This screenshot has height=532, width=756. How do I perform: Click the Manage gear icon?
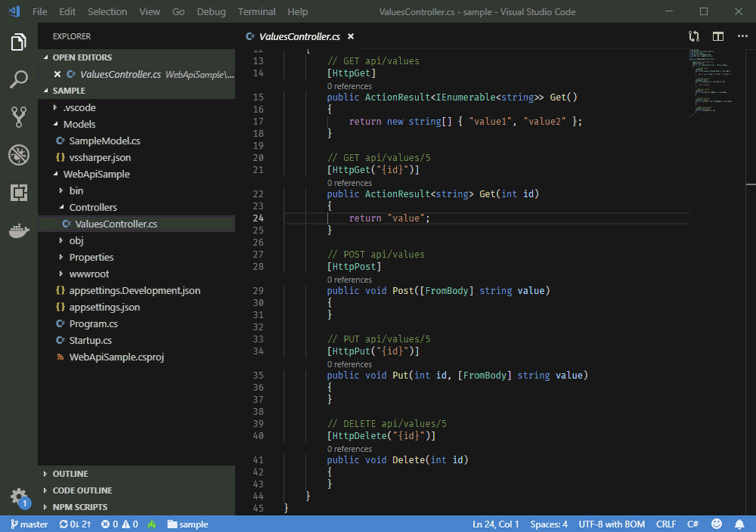(19, 496)
